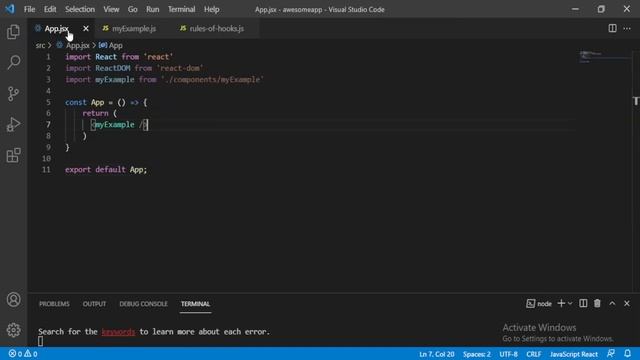
Task: Click the Visual Studio Code logo
Action: pos(10,9)
